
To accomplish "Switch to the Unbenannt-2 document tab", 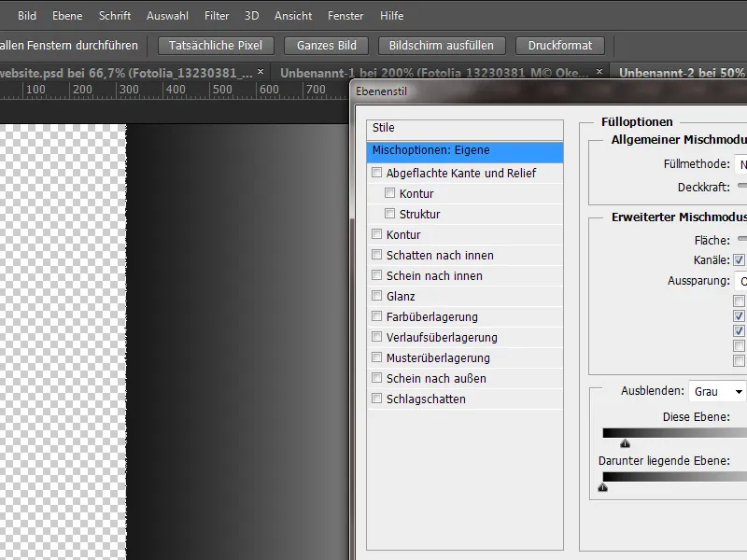I will coord(682,73).
